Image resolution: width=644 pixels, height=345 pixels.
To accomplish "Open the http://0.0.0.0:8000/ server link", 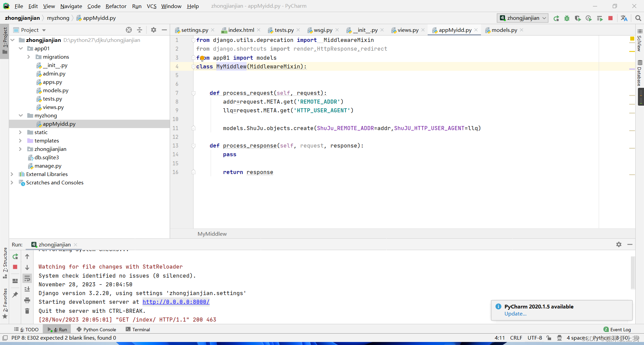I will 176,302.
